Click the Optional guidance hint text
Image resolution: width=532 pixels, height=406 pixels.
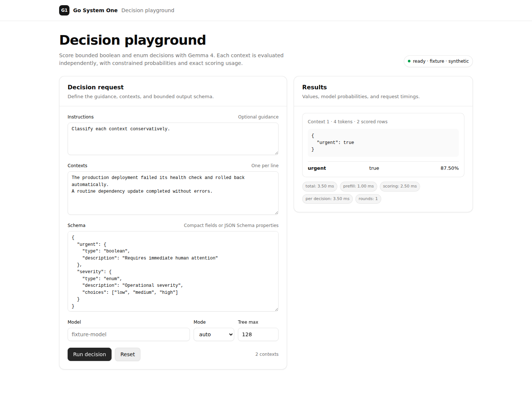pyautogui.click(x=258, y=117)
